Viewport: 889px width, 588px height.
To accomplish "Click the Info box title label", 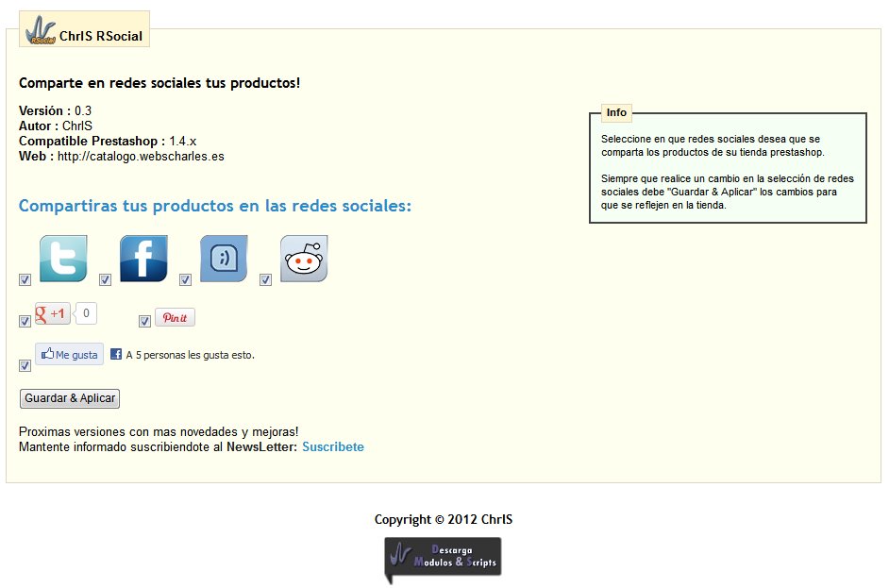I will (616, 112).
